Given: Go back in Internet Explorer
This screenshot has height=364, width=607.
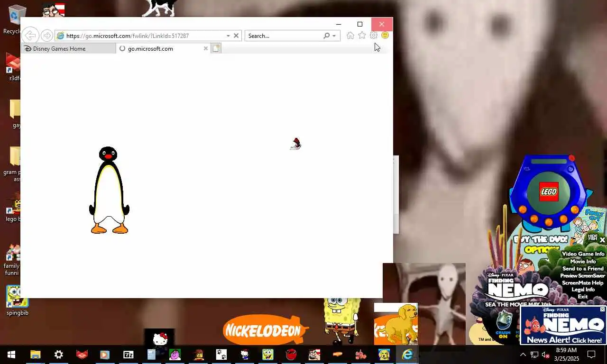Looking at the screenshot, I should [x=30, y=36].
